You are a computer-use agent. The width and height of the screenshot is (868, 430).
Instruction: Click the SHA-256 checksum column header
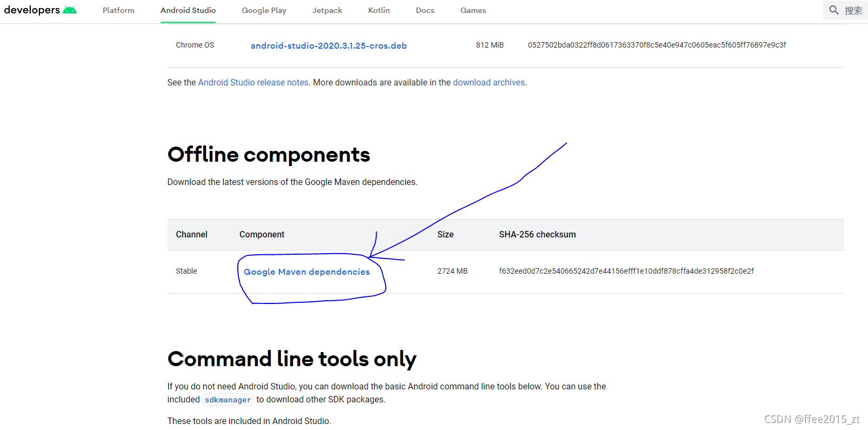click(x=537, y=234)
